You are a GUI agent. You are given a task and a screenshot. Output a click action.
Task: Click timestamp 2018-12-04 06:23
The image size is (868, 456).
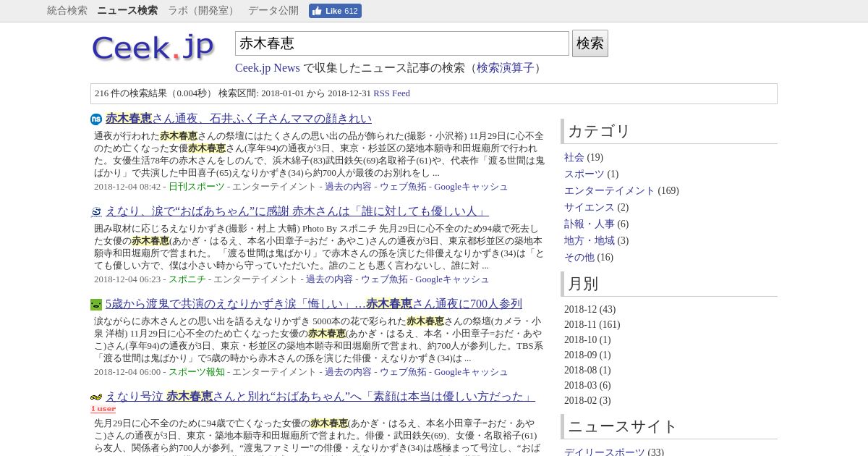127,279
